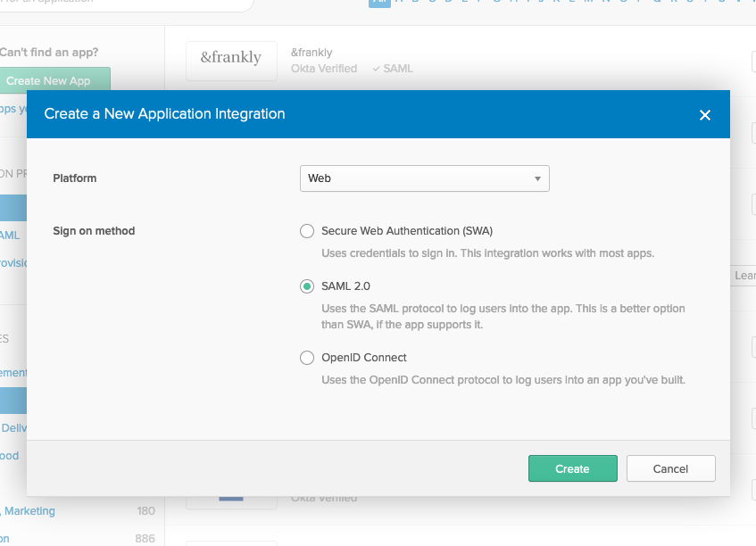Click the Platform dropdown arrow
This screenshot has height=546, width=756.
point(538,178)
